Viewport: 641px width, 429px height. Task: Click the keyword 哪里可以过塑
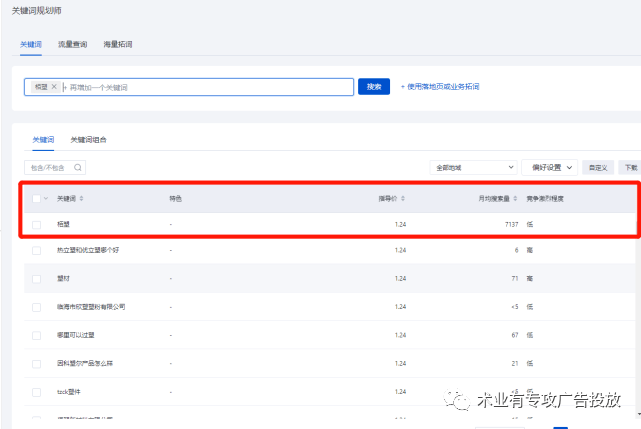(76, 335)
